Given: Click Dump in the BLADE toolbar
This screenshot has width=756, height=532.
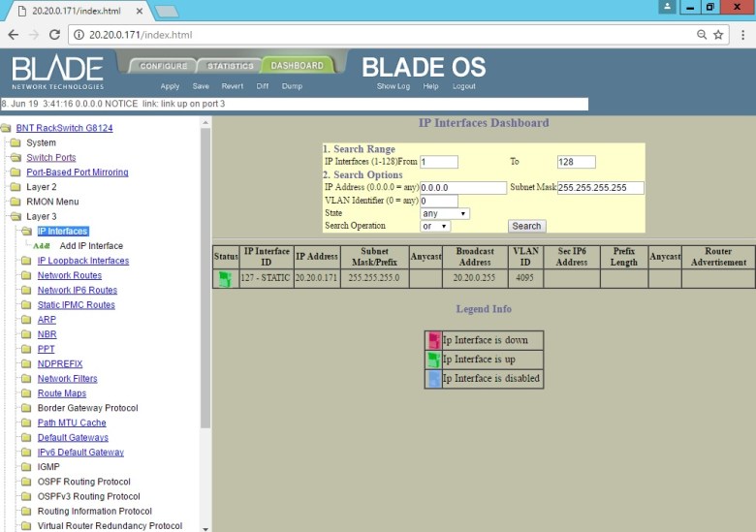Looking at the screenshot, I should pos(292,86).
